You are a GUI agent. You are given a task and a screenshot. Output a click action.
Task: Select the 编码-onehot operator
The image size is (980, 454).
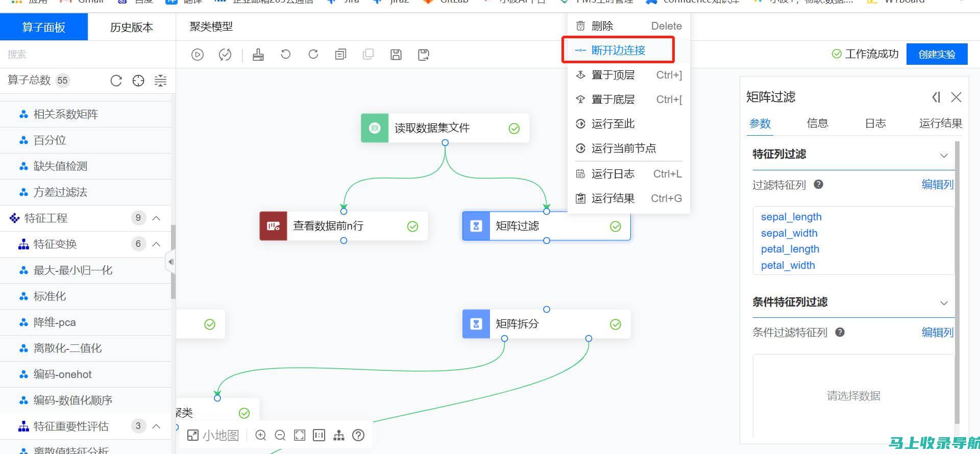85,374
